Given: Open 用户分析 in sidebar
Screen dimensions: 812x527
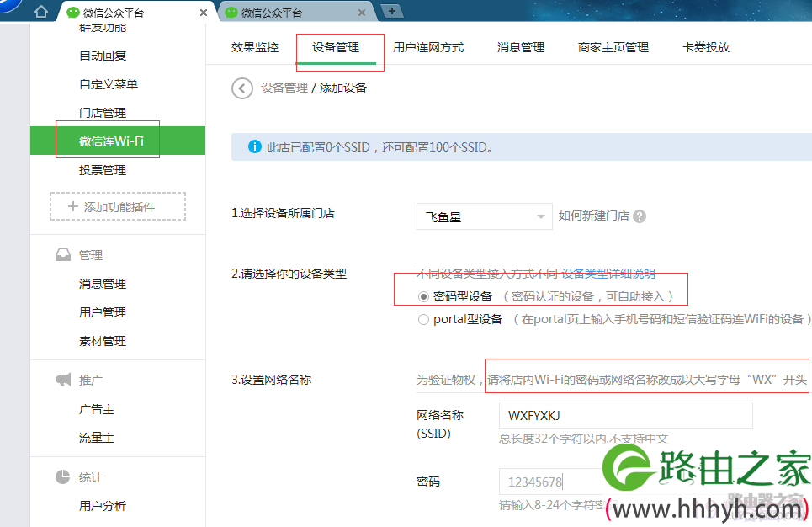Looking at the screenshot, I should pyautogui.click(x=103, y=506).
